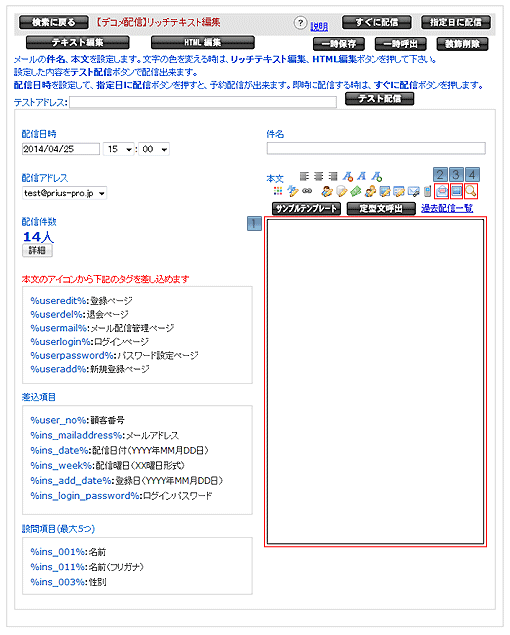Click the align right icon in body toolbar

tap(333, 176)
